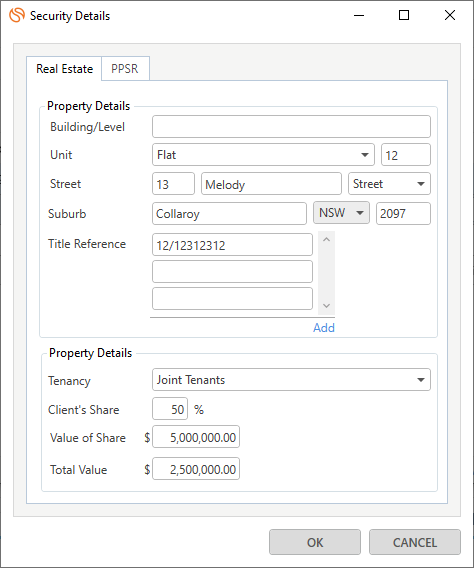
Task: Click the postcode field 2097
Action: click(x=403, y=213)
